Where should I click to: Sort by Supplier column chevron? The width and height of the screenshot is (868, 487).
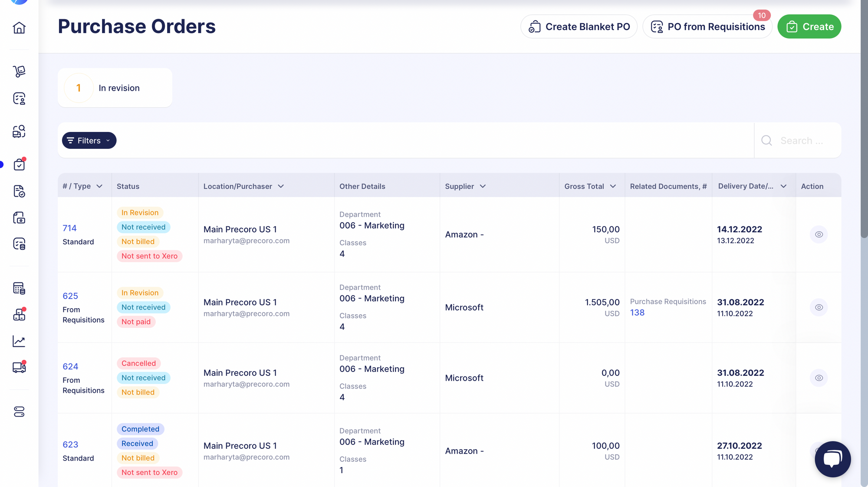(483, 186)
